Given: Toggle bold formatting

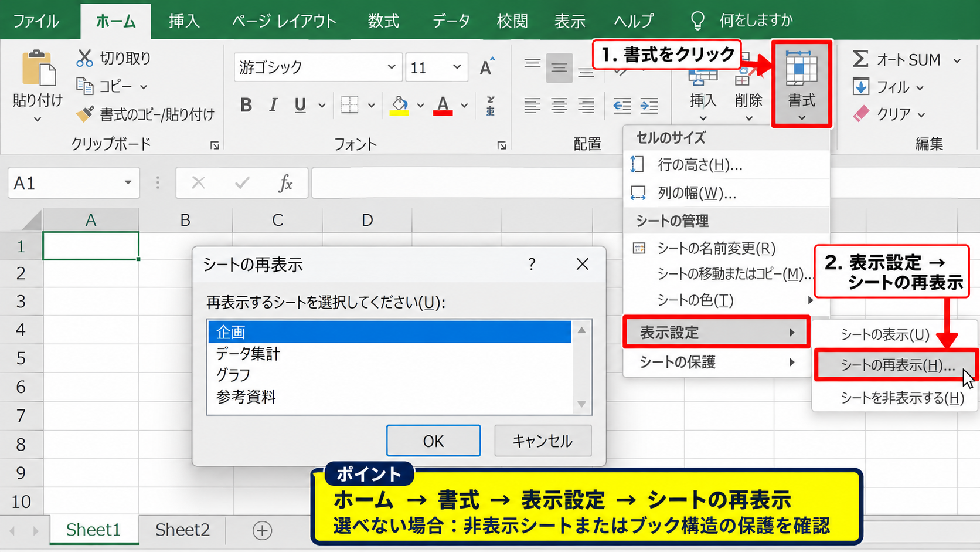Looking at the screenshot, I should [246, 105].
